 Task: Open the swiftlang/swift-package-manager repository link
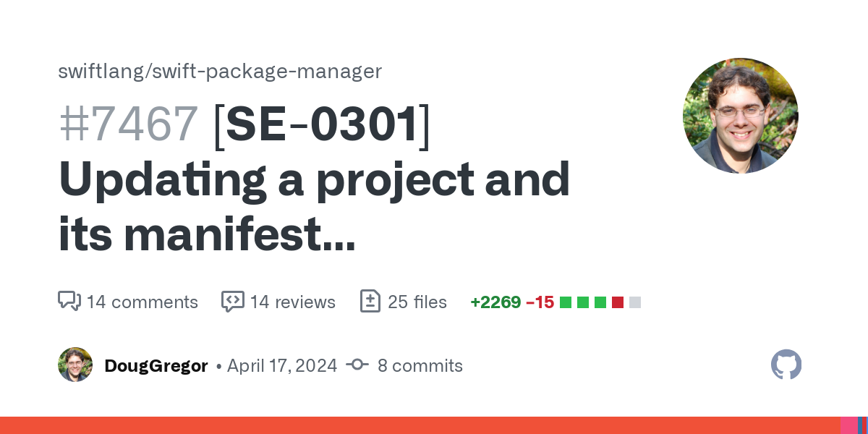[220, 72]
